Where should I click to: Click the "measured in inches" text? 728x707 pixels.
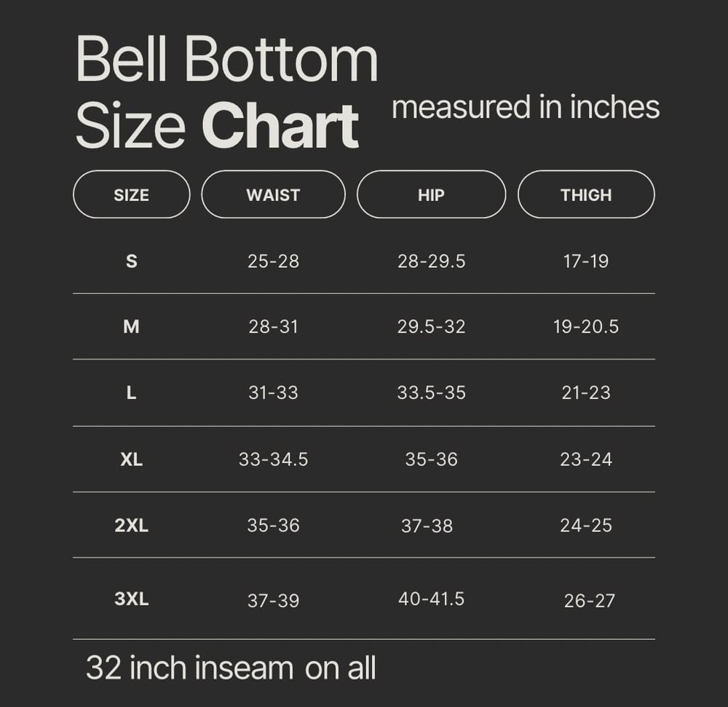525,107
